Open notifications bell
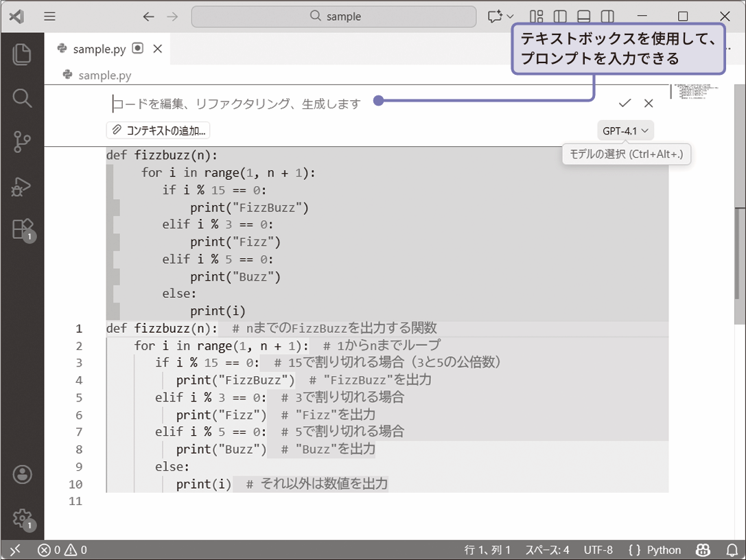Screen dimensions: 746x560 [x=732, y=550]
